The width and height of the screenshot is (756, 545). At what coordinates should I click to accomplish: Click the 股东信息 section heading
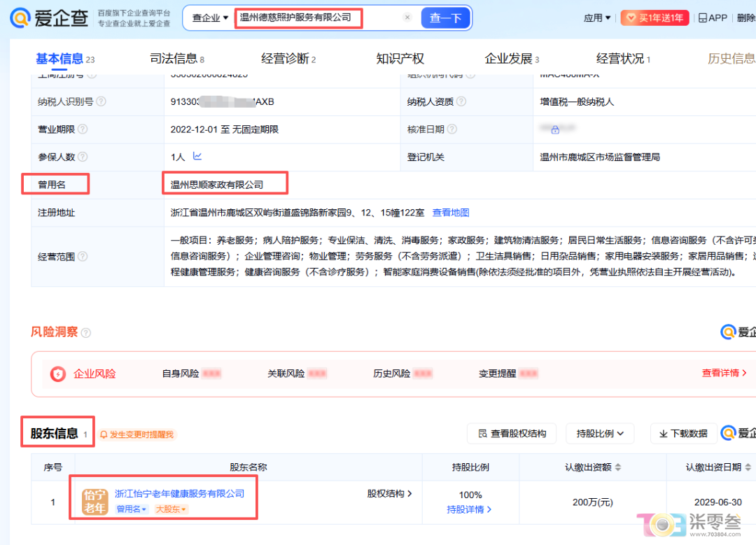tap(54, 433)
